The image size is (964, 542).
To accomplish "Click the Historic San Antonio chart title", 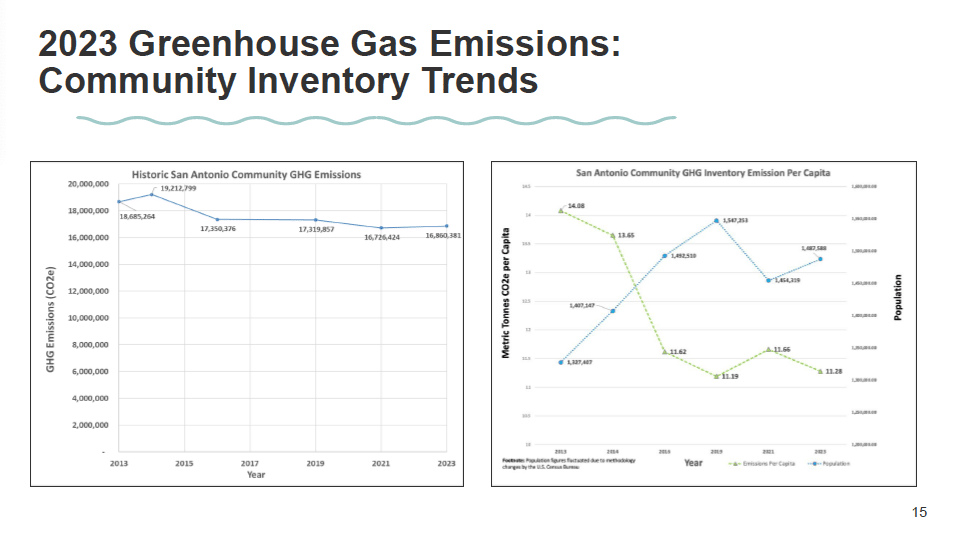I will coord(246,174).
